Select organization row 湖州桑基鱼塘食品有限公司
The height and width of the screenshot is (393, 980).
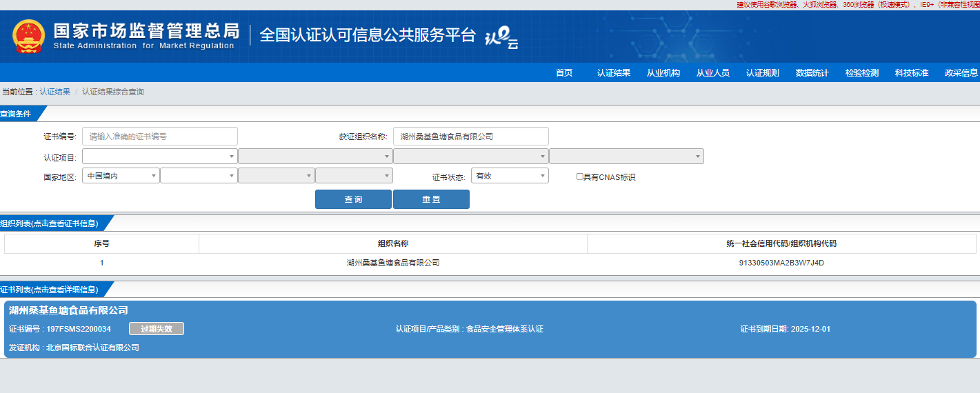tap(393, 263)
